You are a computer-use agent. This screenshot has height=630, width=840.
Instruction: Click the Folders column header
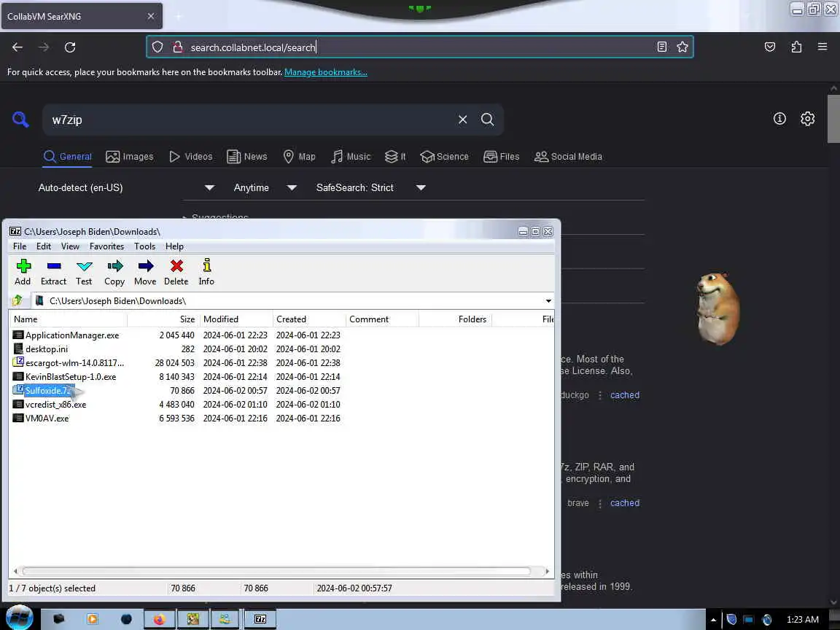455,319
